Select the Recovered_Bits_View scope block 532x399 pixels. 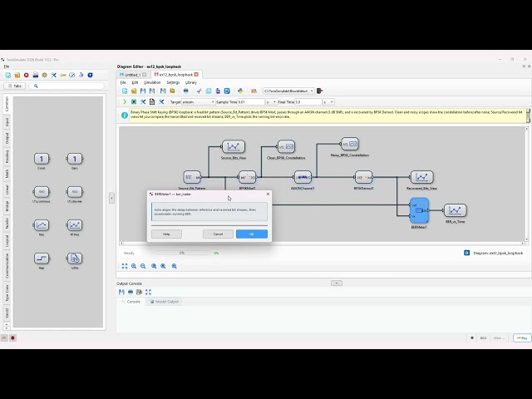[x=421, y=177]
